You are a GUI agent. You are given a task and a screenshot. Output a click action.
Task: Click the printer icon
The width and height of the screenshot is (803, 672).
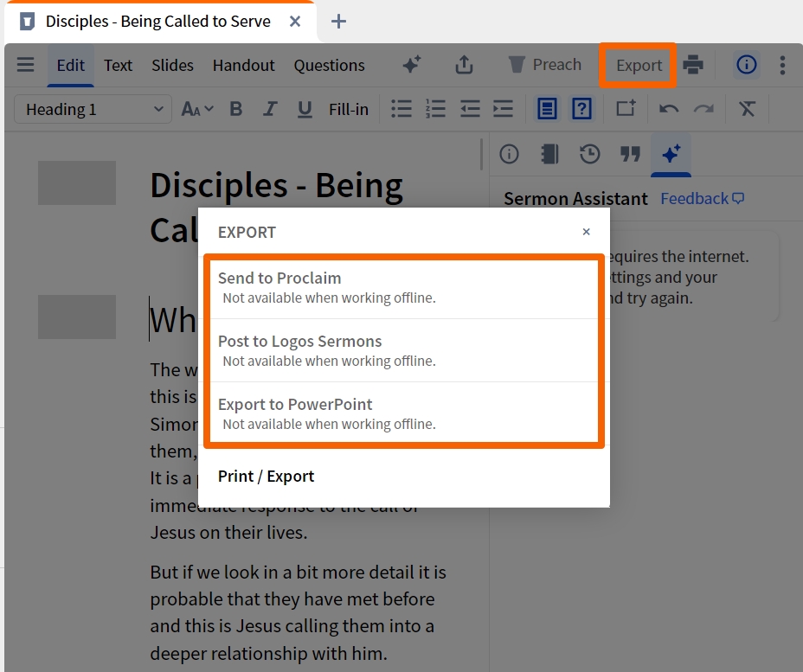coord(693,65)
